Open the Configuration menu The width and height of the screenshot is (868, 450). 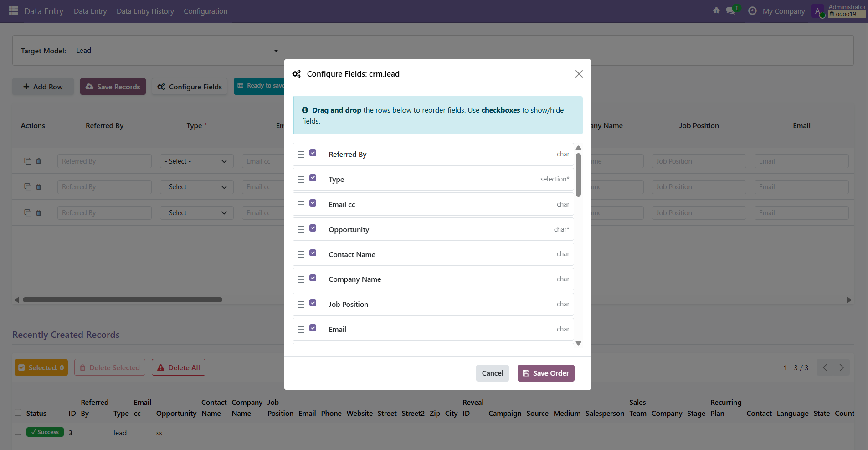205,11
